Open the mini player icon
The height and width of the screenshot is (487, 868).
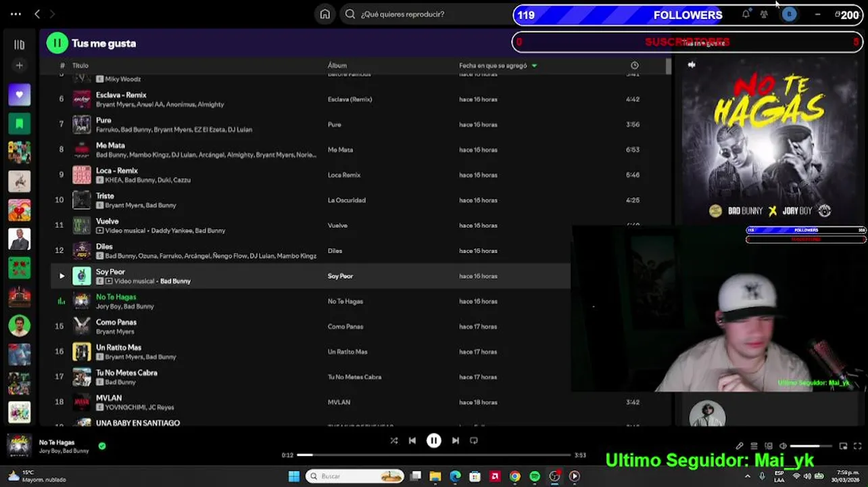843,446
